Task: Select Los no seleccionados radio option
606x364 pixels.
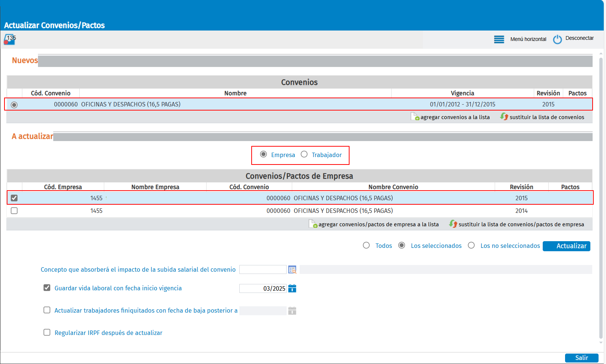Action: (x=471, y=245)
